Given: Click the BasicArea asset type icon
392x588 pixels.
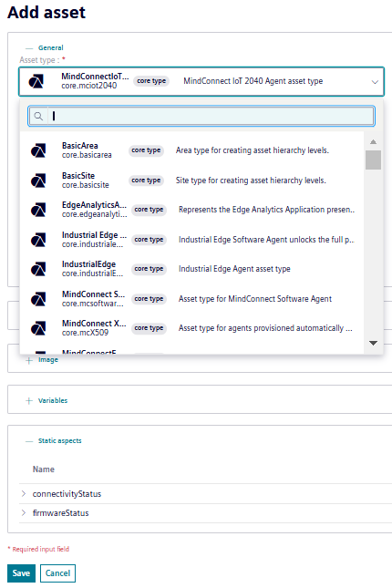Looking at the screenshot, I should coord(38,150).
